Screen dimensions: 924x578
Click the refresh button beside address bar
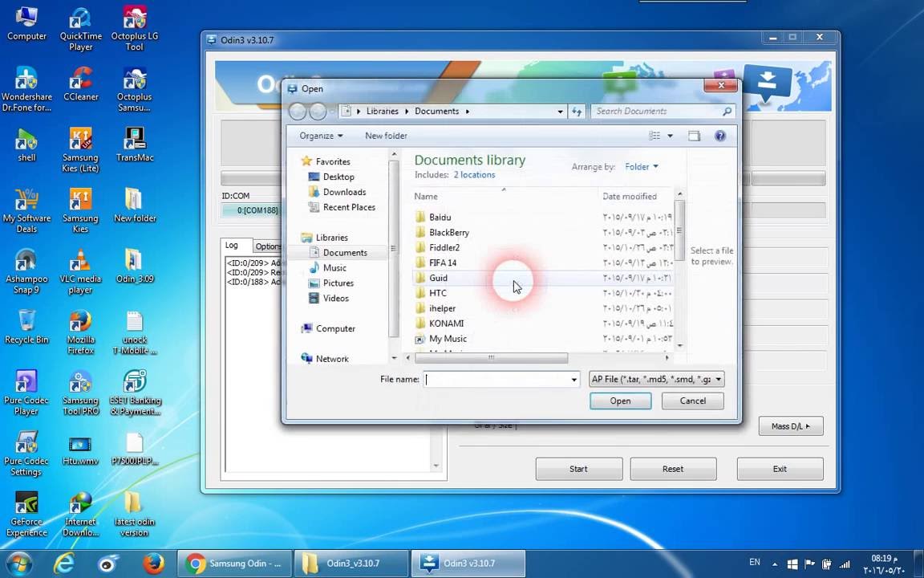[577, 111]
